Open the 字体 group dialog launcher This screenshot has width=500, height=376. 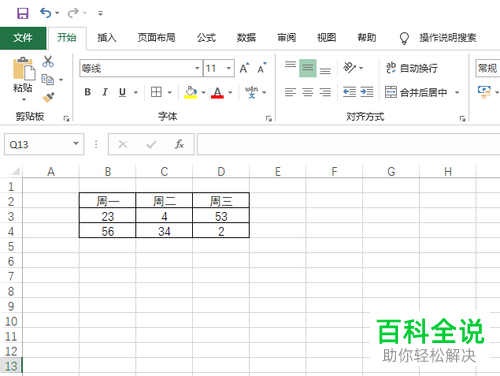pos(269,118)
